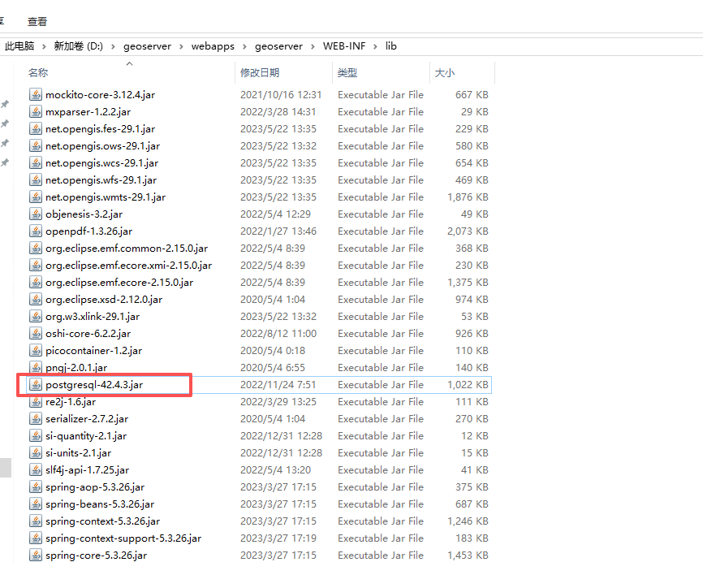Open the 查看 ribbon tab
The height and width of the screenshot is (588, 703).
[37, 22]
